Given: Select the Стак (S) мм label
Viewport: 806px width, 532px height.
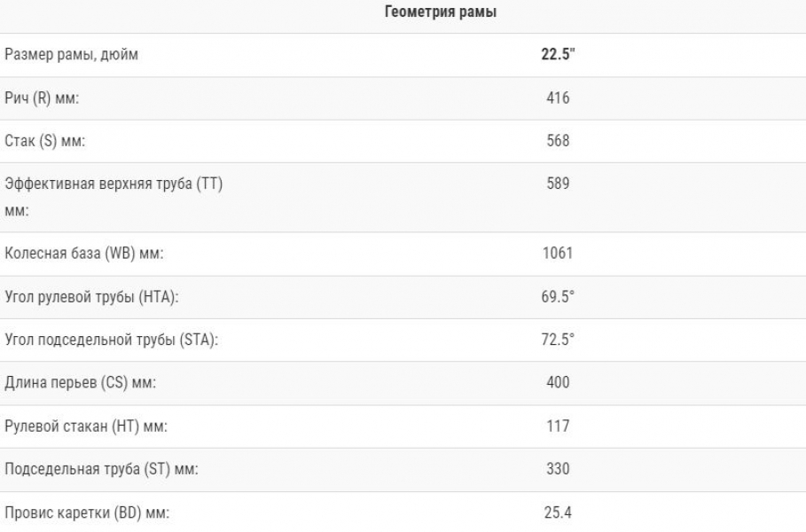Looking at the screenshot, I should tap(45, 141).
